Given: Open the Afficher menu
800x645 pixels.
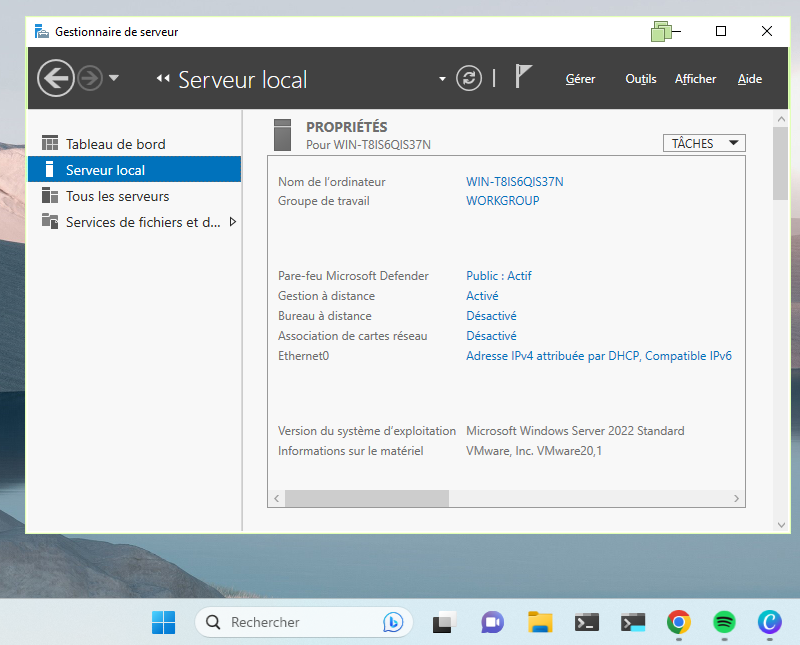Looking at the screenshot, I should pyautogui.click(x=695, y=78).
